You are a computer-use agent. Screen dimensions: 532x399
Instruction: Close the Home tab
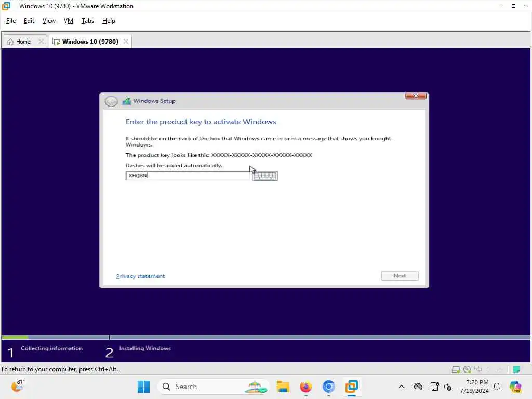pyautogui.click(x=41, y=42)
